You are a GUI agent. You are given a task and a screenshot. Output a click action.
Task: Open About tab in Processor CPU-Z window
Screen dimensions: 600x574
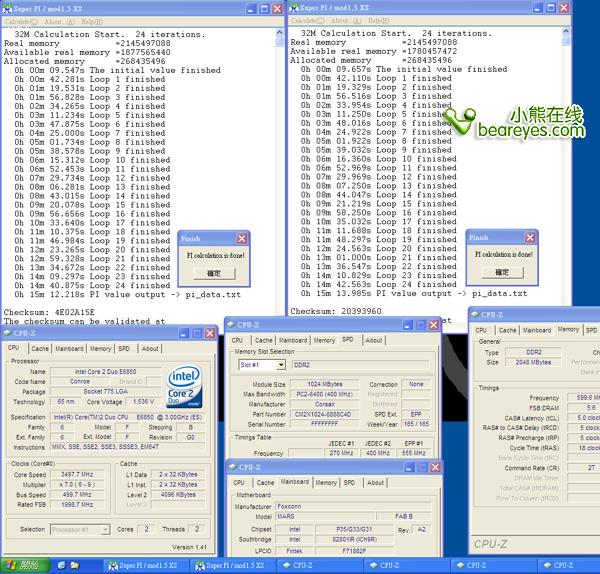pos(150,349)
